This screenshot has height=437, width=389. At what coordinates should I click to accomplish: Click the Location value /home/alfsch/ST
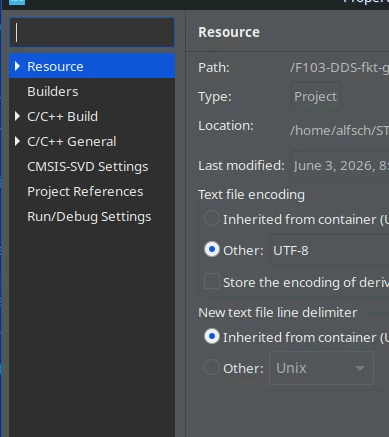pyautogui.click(x=339, y=130)
